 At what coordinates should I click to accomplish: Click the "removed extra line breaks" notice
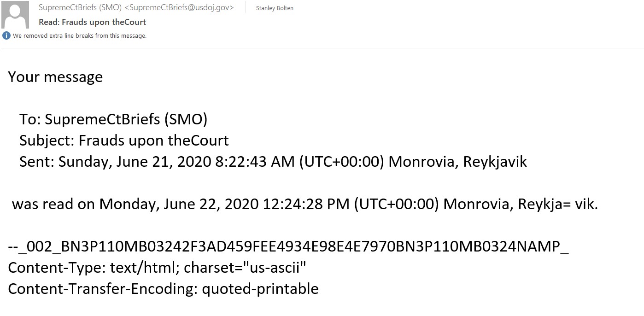click(79, 35)
